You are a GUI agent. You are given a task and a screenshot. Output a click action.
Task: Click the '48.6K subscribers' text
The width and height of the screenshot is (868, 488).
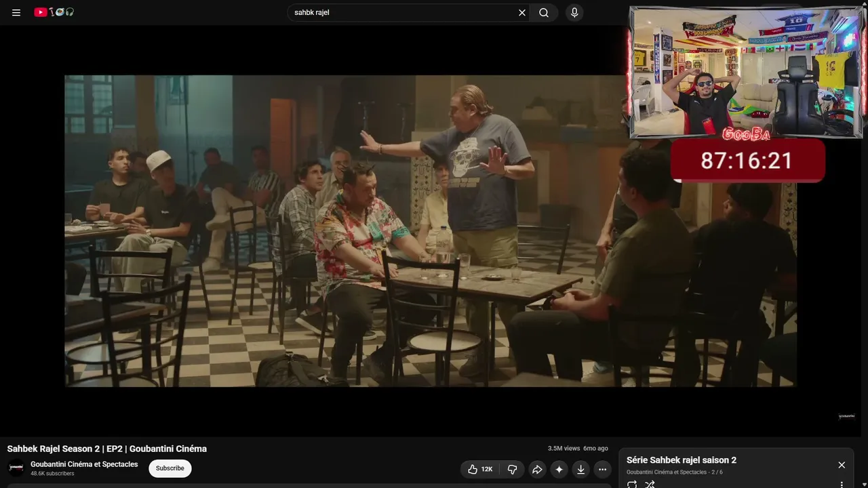[x=52, y=474]
